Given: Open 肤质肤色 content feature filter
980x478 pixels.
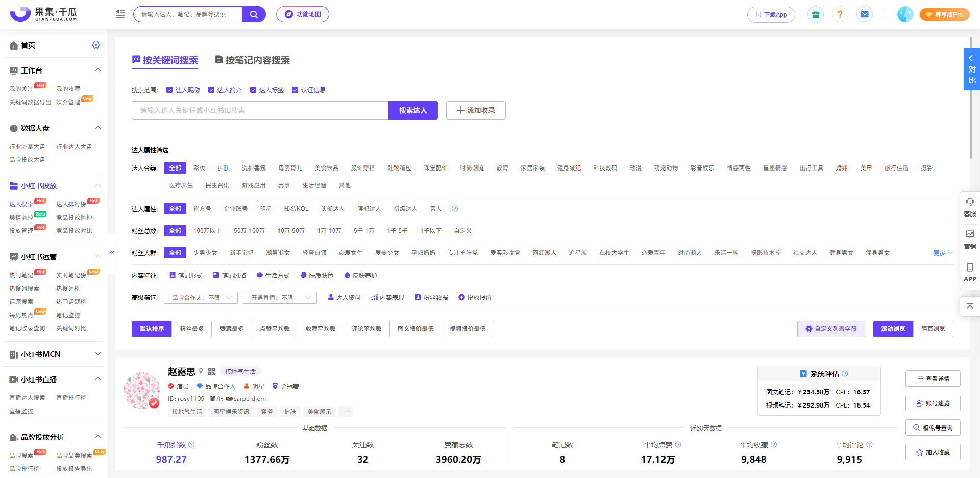Looking at the screenshot, I should [317, 275].
